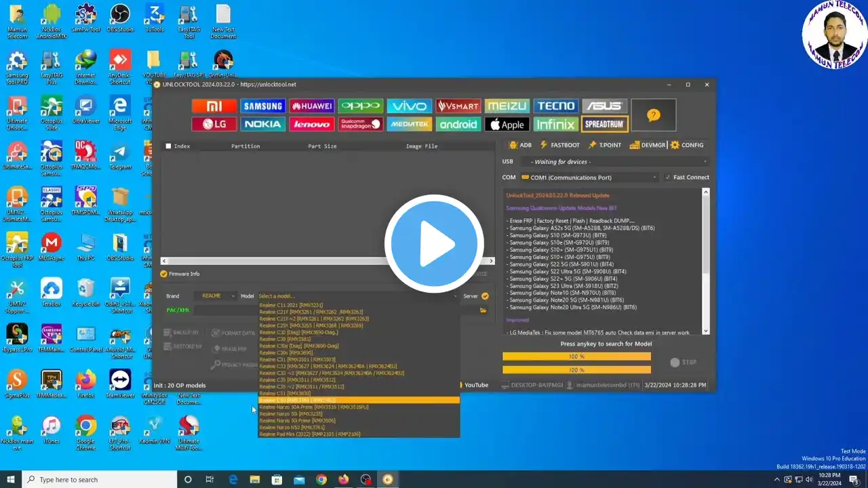
Task: Select the MediaTek chipset icon
Action: click(x=410, y=124)
